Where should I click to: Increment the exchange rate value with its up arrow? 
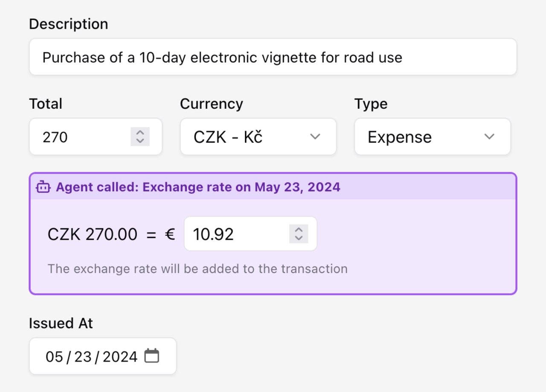click(298, 229)
